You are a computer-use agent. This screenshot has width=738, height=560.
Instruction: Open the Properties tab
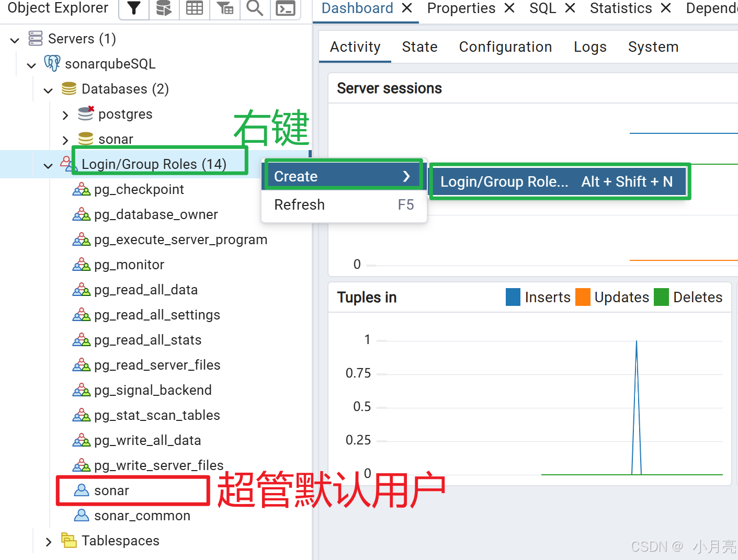pyautogui.click(x=461, y=8)
